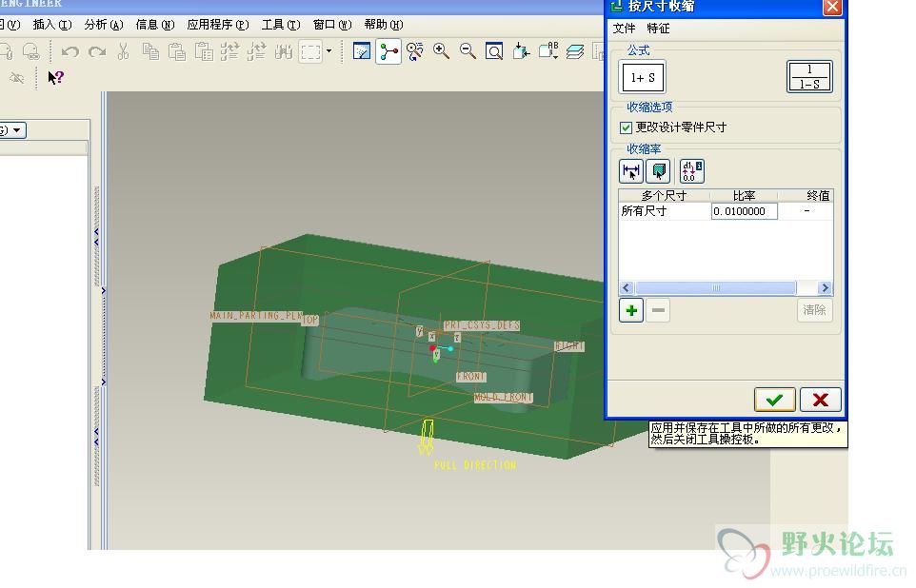Open the selection box dropdown arrow

329,51
